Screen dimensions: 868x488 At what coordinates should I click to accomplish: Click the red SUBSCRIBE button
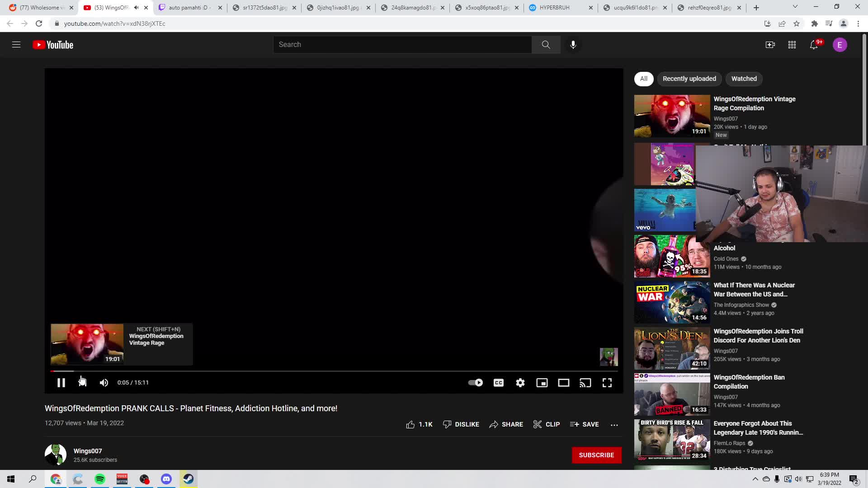click(x=596, y=455)
